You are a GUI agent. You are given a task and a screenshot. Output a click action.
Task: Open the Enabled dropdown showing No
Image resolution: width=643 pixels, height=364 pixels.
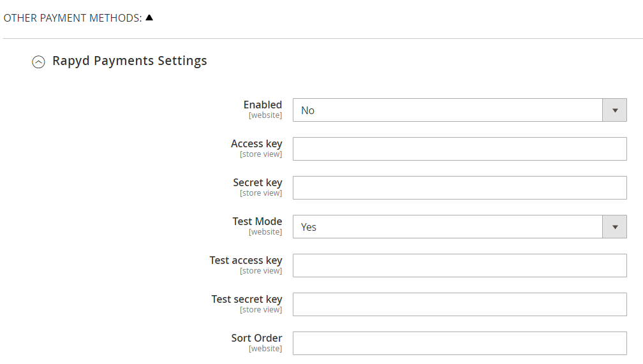[447, 110]
